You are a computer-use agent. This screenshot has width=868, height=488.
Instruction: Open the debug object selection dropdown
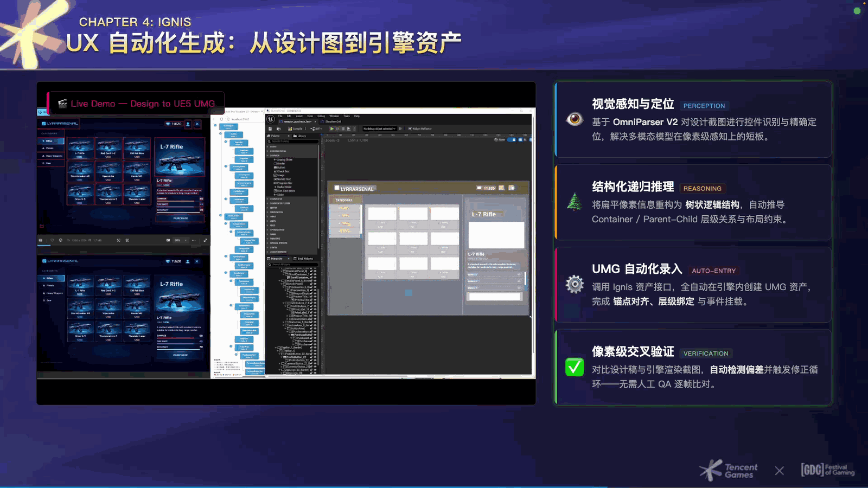pos(380,129)
